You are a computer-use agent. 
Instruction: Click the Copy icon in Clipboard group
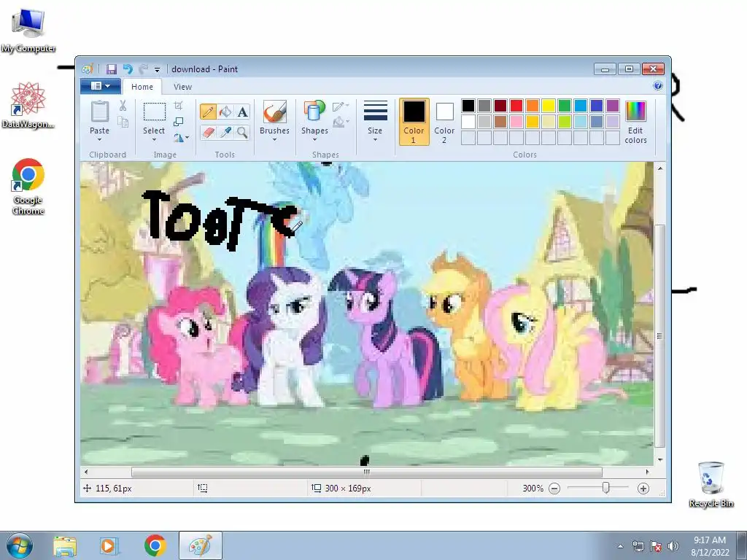tap(123, 122)
